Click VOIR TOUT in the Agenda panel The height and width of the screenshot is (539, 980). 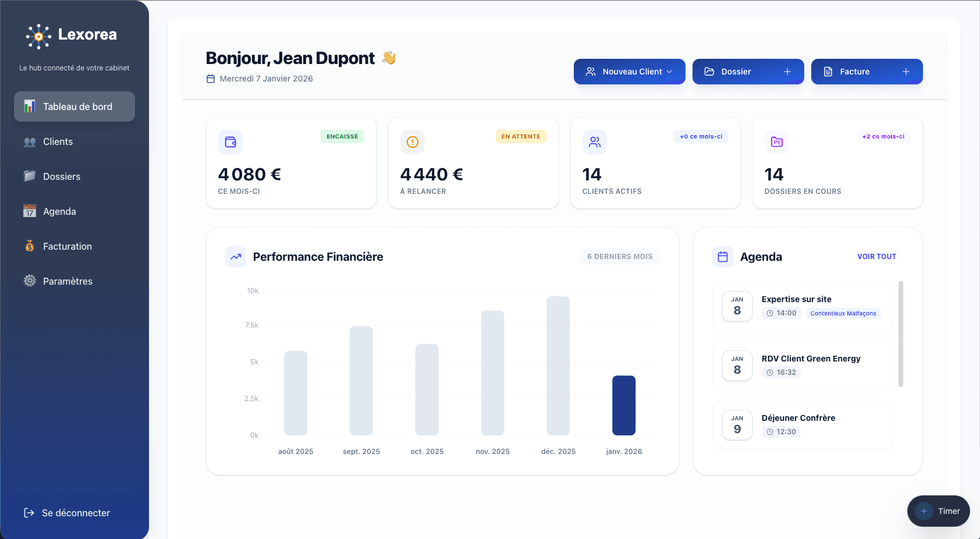tap(877, 256)
